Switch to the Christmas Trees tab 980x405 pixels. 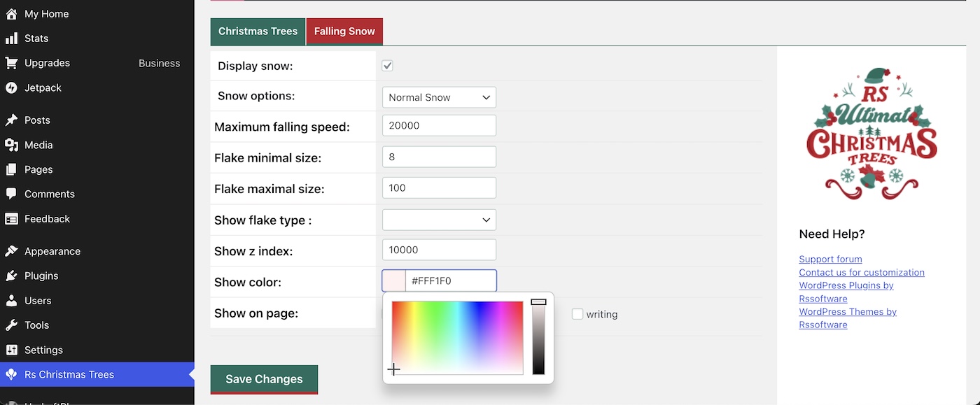[x=258, y=31]
